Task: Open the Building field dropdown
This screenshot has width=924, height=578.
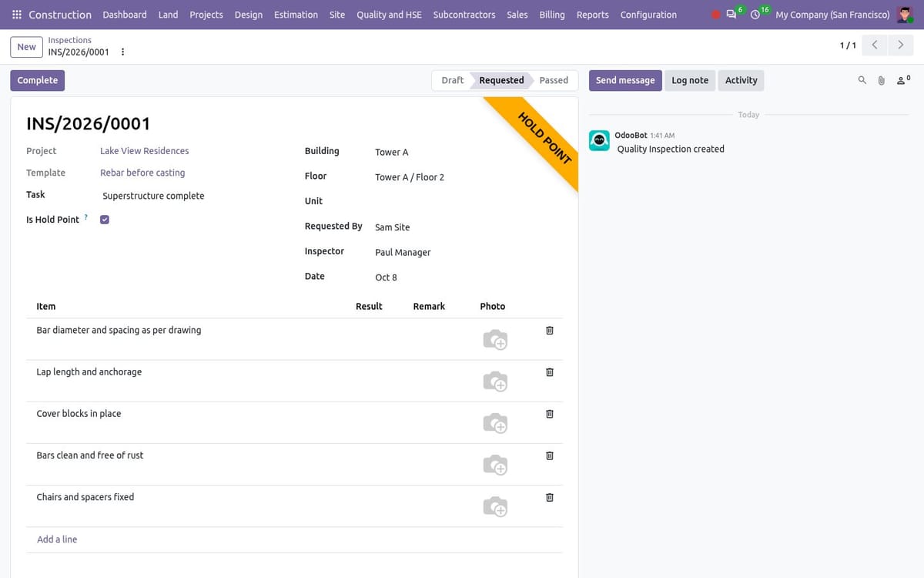Action: tap(469, 152)
